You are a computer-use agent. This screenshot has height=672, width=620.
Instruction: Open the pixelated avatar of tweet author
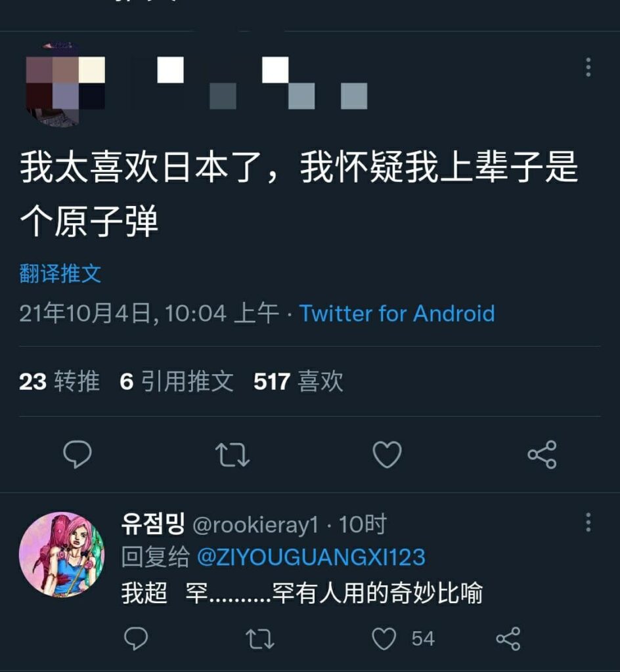[x=65, y=83]
